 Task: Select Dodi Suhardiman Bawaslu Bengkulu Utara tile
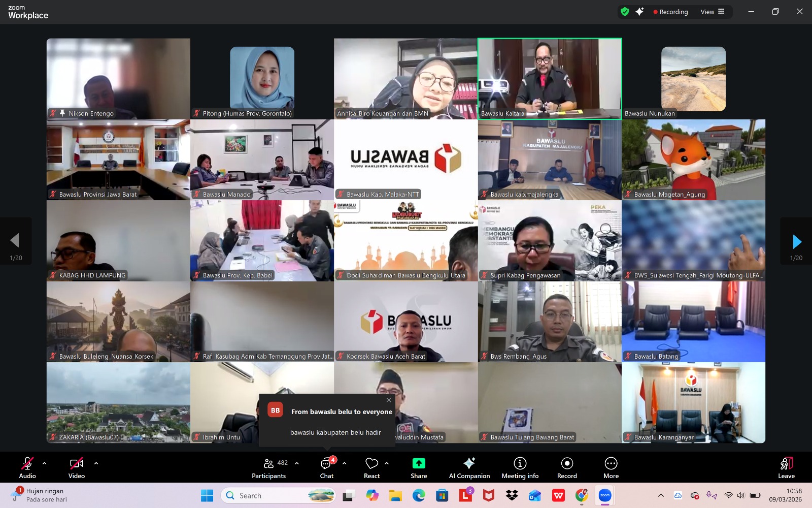pos(405,241)
